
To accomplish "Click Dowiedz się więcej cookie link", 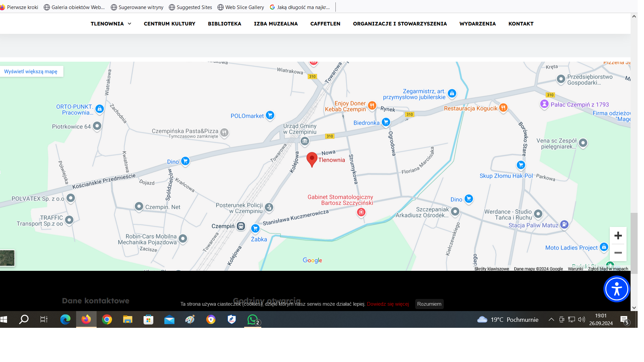I will pyautogui.click(x=388, y=304).
